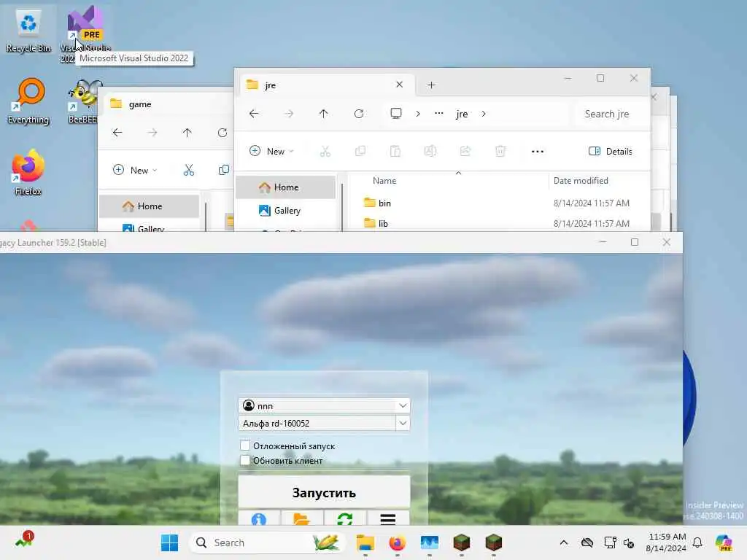Viewport: 747px width, 560px height.
Task: Add a new tab in jre window
Action: pos(431,85)
